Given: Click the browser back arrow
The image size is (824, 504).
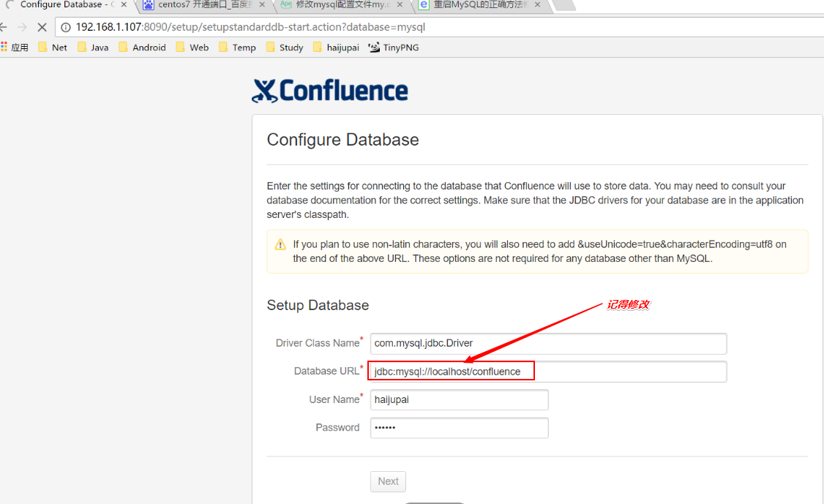Looking at the screenshot, I should 3,27.
